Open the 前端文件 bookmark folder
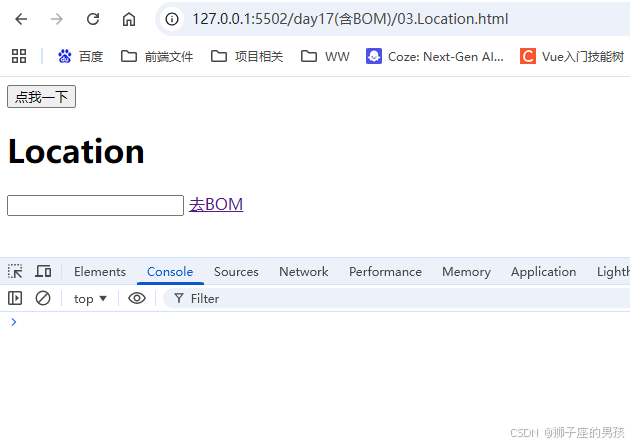630x444 pixels. click(157, 57)
